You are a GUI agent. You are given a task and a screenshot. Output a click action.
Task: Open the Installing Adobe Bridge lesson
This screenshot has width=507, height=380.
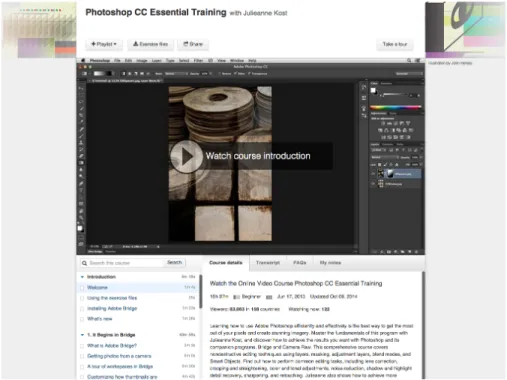click(x=112, y=308)
